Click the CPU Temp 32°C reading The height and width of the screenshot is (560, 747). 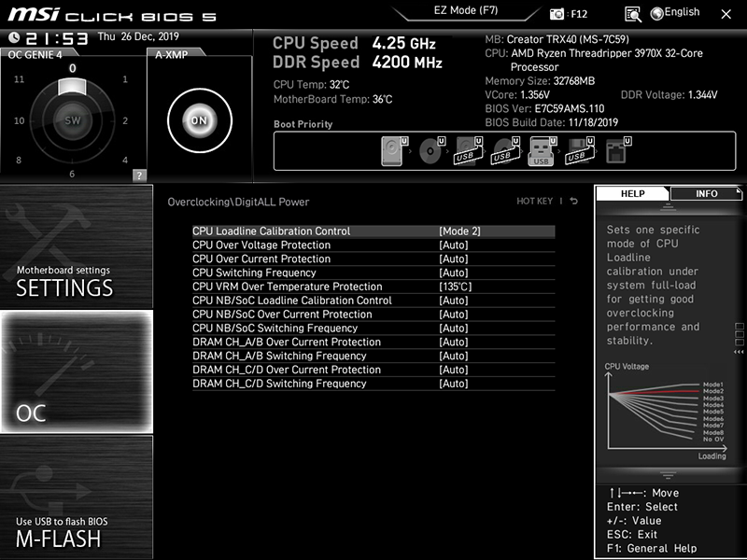311,85
